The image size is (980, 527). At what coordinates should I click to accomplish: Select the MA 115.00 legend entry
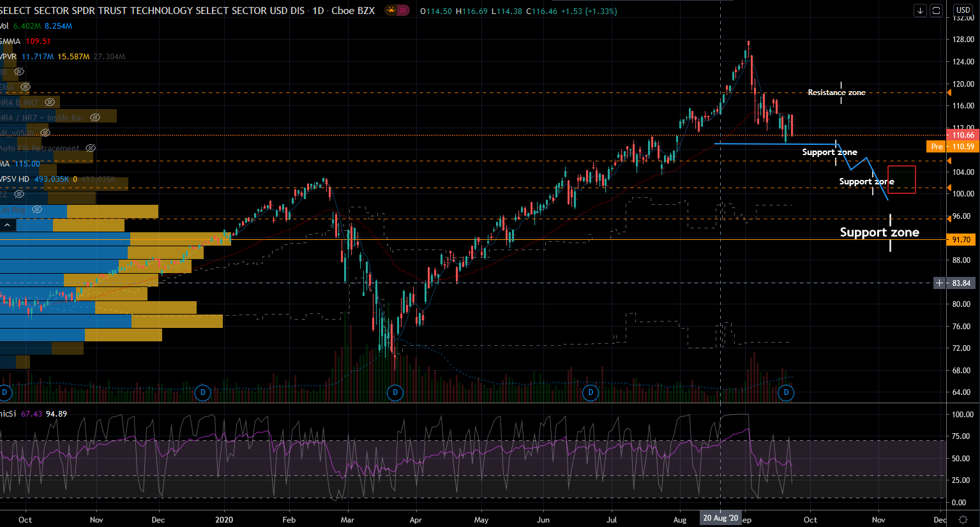(20, 164)
